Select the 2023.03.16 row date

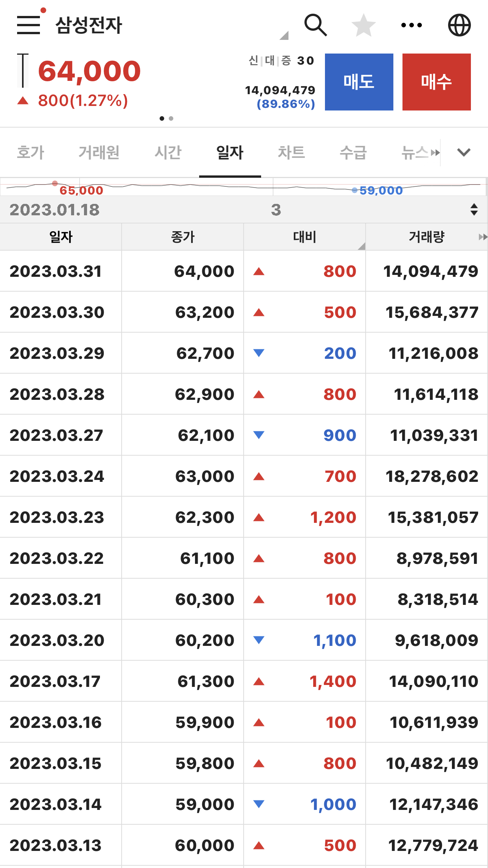(x=55, y=723)
